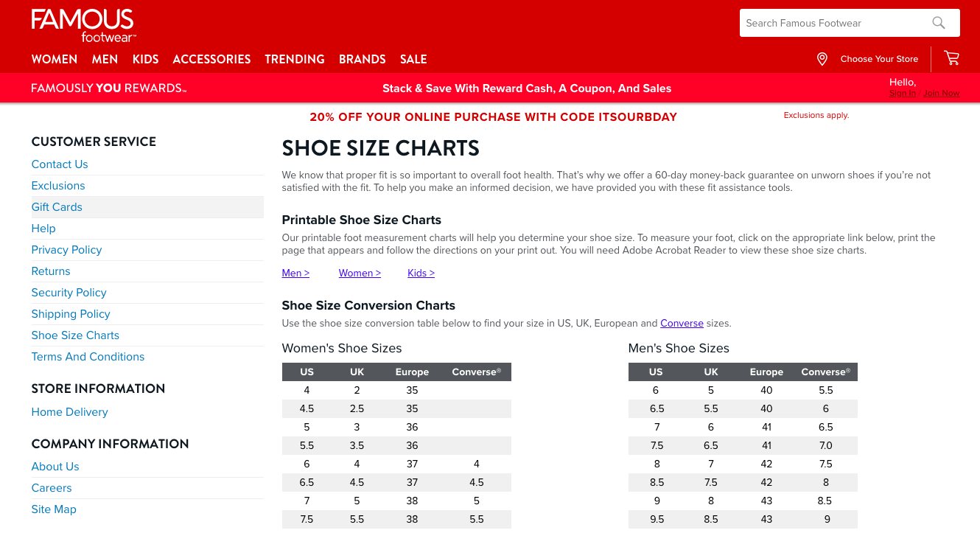
Task: Open the Women navigation menu
Action: pyautogui.click(x=55, y=59)
